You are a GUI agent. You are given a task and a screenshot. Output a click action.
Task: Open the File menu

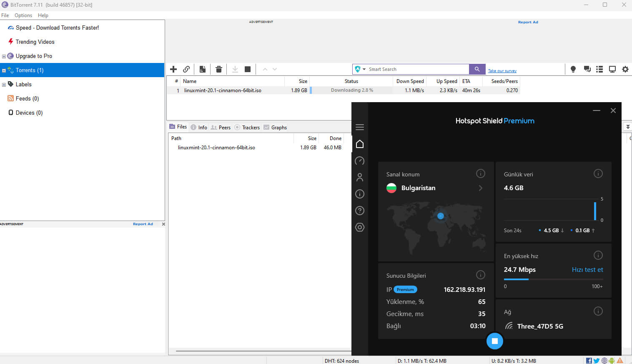(x=5, y=15)
